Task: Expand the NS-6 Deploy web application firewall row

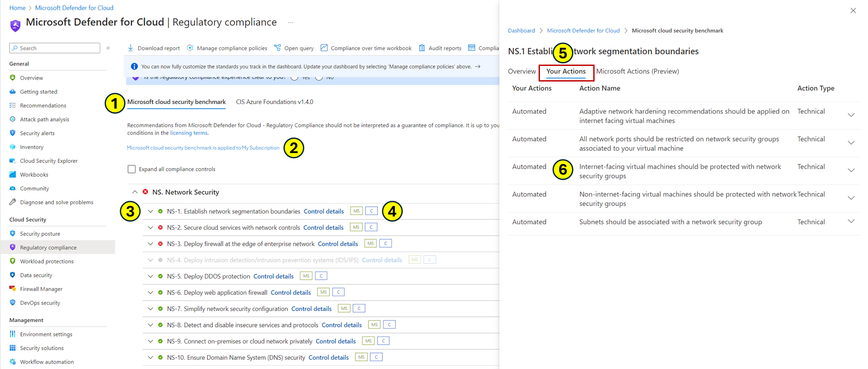Action: 151,293
